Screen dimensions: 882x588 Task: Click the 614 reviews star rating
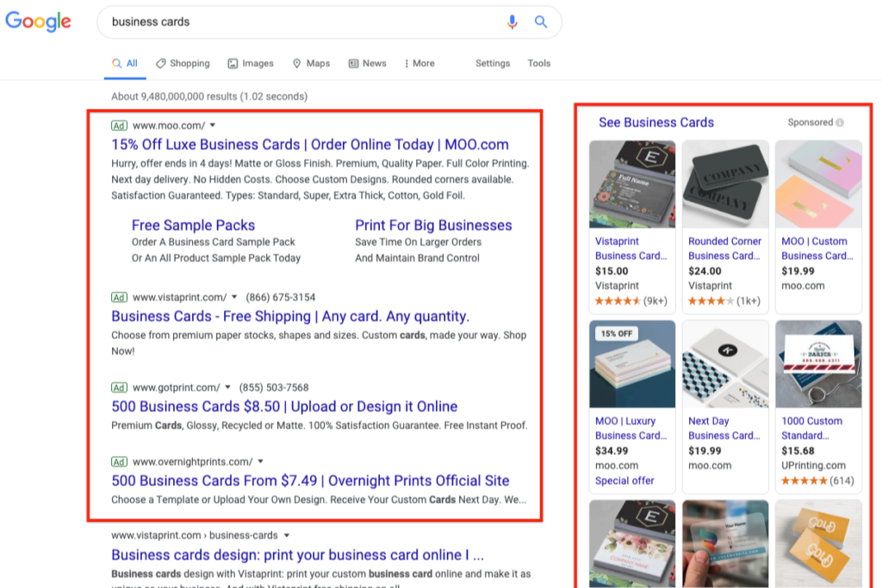tap(817, 480)
